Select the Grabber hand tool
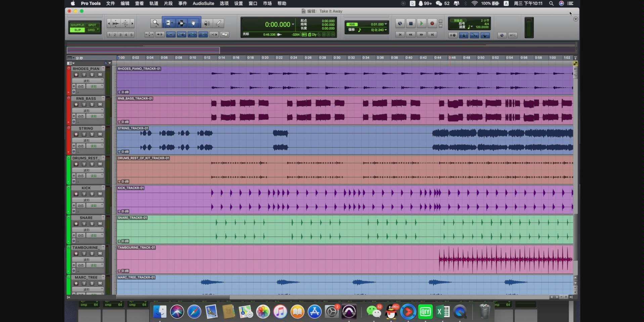Screen dimensions: 644x322 pyautogui.click(x=194, y=23)
